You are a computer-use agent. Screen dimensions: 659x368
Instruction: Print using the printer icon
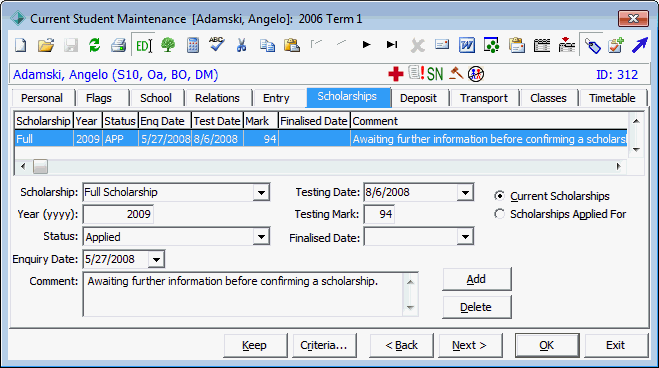pyautogui.click(x=119, y=45)
